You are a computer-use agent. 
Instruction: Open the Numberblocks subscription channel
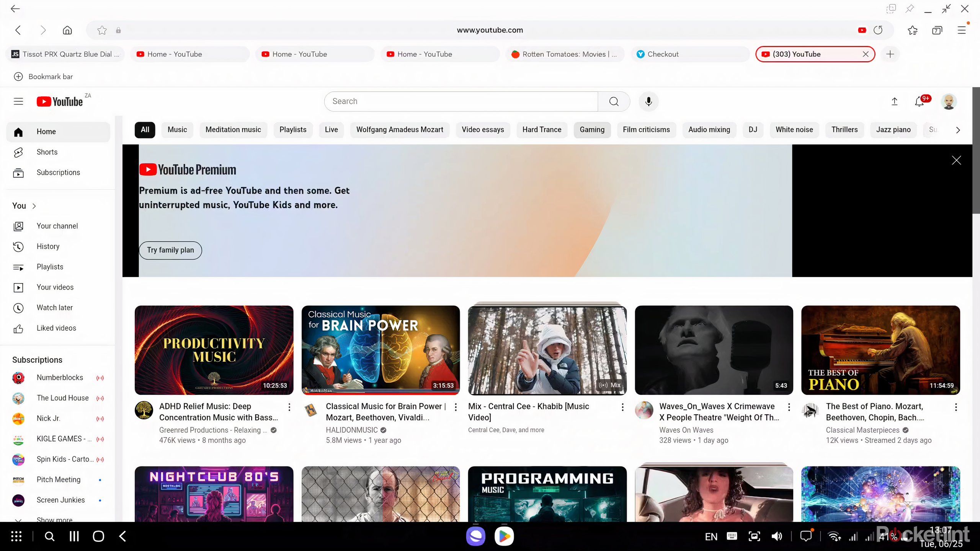pos(58,378)
